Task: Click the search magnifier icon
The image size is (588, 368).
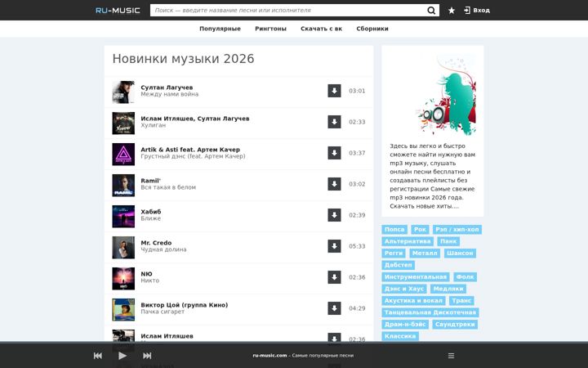Action: [431, 10]
